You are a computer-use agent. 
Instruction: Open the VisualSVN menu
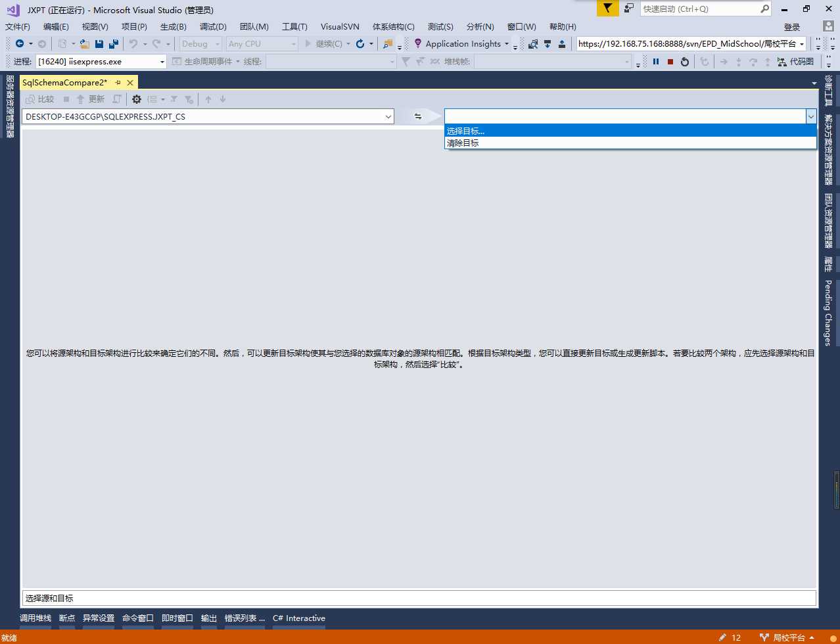coord(340,27)
